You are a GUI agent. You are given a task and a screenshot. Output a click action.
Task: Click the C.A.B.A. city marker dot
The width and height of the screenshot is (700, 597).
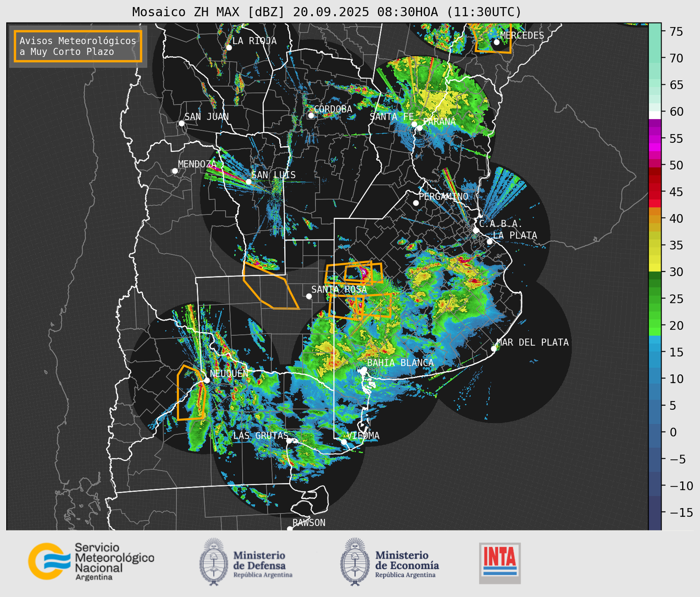coord(476,230)
